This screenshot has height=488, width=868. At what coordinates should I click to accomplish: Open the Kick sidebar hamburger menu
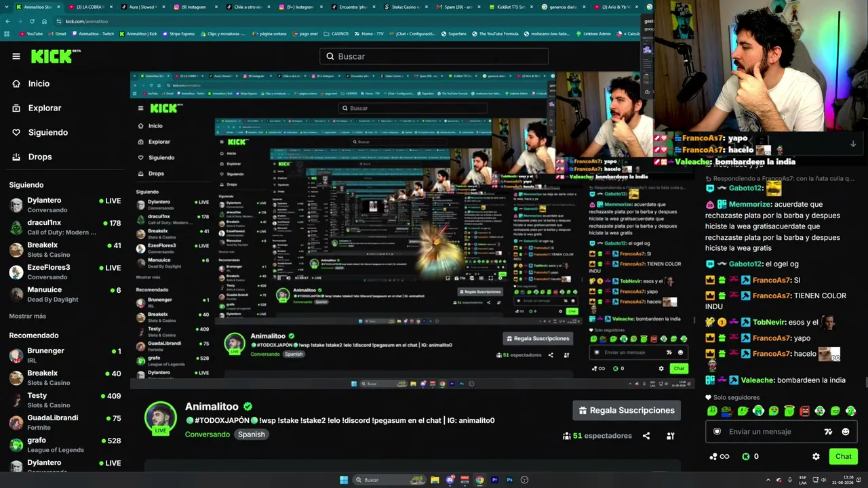[16, 56]
